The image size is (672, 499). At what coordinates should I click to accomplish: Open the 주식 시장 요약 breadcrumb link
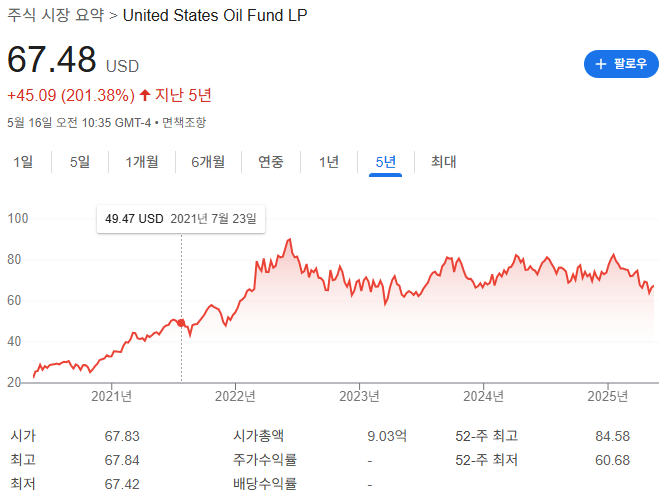point(56,15)
